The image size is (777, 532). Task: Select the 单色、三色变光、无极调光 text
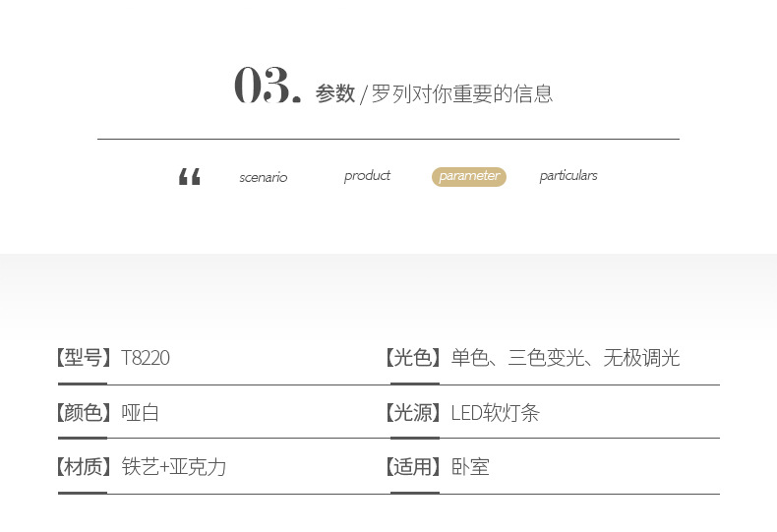(566, 357)
